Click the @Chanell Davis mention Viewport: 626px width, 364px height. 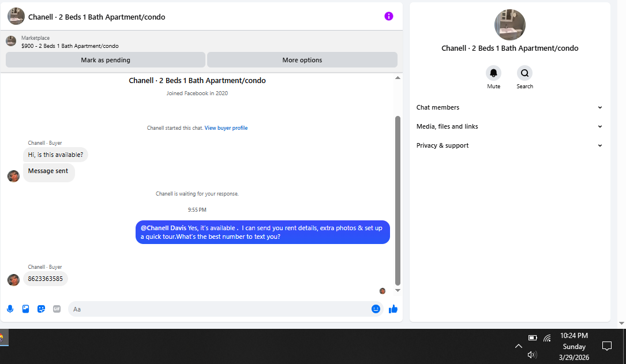[163, 228]
